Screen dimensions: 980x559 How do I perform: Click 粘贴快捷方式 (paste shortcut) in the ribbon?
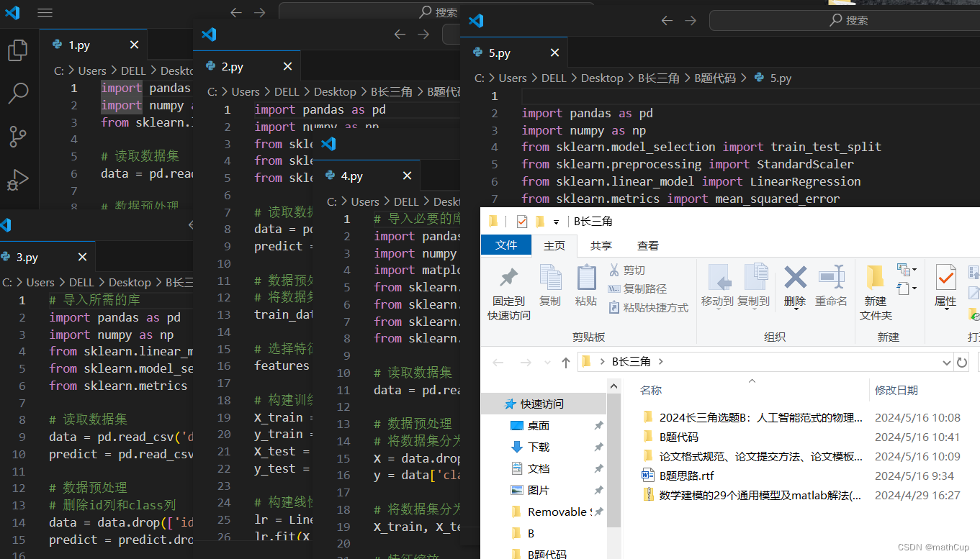tap(648, 308)
